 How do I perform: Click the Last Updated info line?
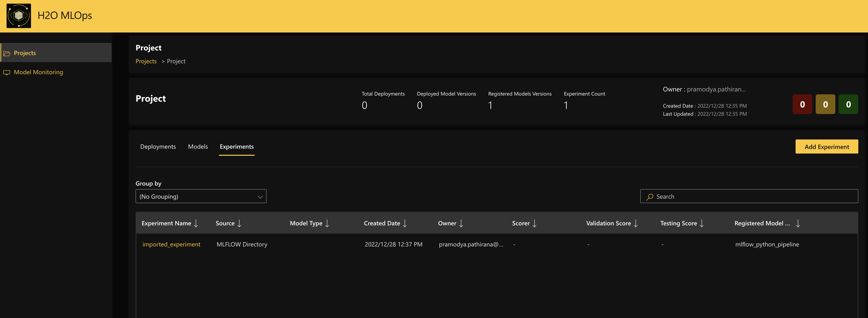tap(705, 114)
